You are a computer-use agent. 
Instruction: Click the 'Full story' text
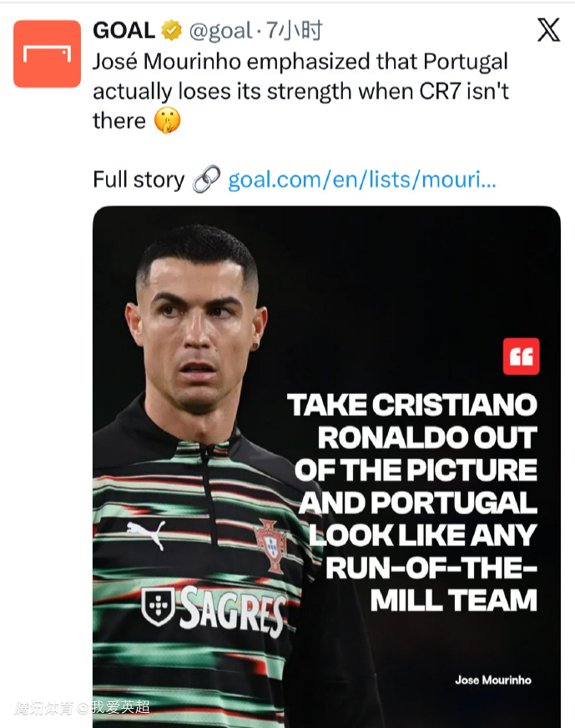(x=138, y=179)
